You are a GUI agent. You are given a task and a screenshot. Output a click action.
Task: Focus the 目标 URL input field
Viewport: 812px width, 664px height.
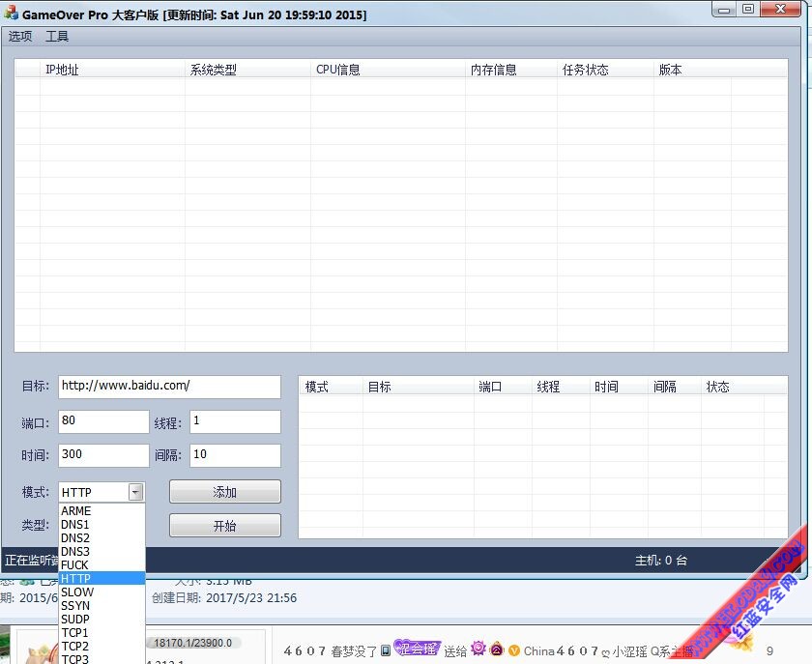point(169,387)
